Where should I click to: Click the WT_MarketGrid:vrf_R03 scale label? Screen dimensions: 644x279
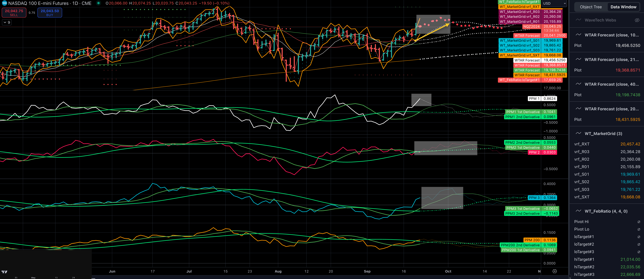520,12
